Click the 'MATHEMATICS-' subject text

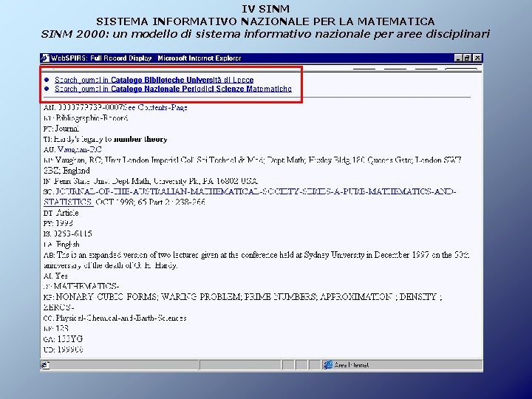coord(86,287)
